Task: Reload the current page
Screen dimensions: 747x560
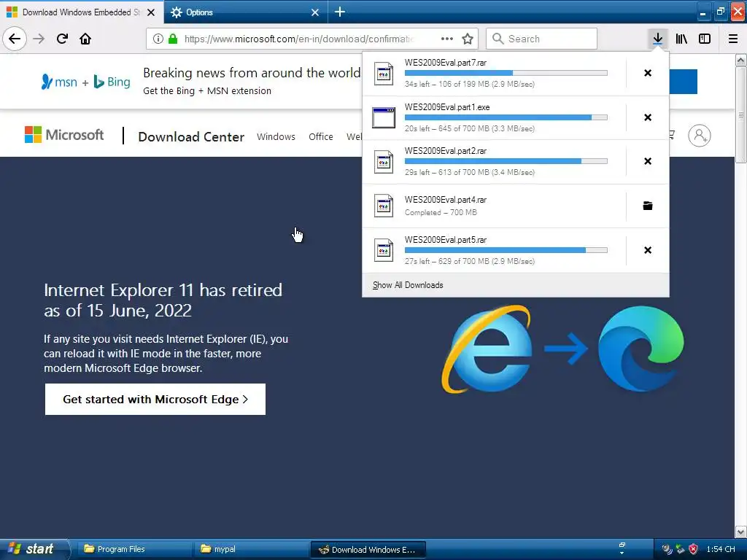Action: coord(62,39)
